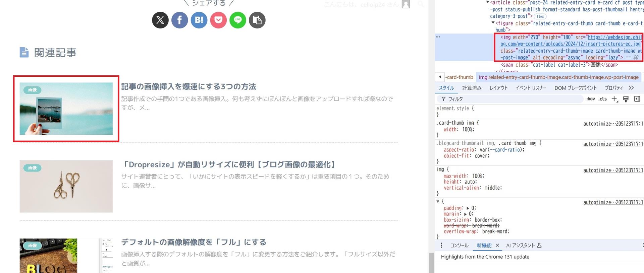Click the Facebook share icon
Image resolution: width=644 pixels, height=273 pixels.
[x=180, y=20]
